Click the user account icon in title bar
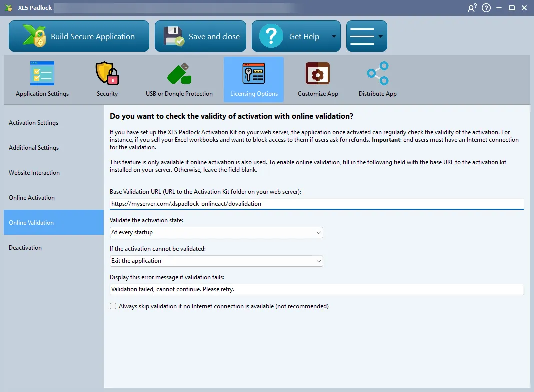 click(x=472, y=8)
